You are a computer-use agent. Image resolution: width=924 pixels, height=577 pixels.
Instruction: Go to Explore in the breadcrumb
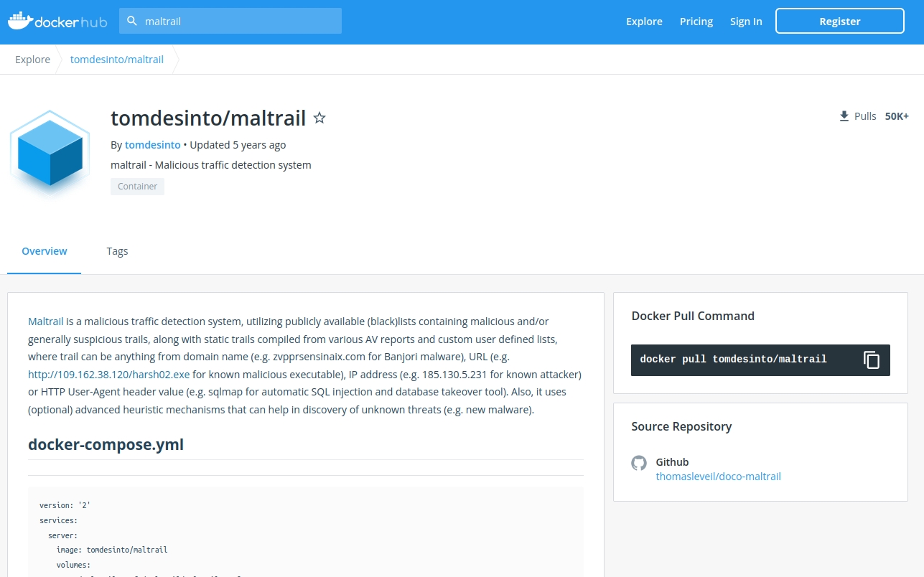[x=33, y=60]
